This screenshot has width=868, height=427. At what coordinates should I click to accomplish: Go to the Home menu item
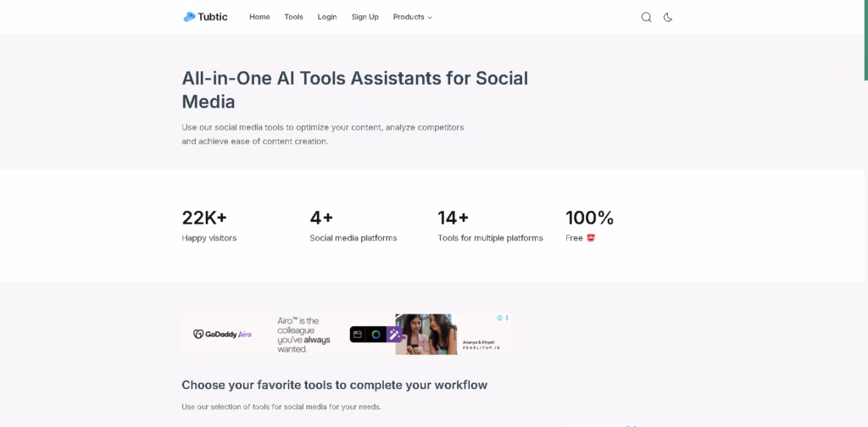[x=259, y=17]
